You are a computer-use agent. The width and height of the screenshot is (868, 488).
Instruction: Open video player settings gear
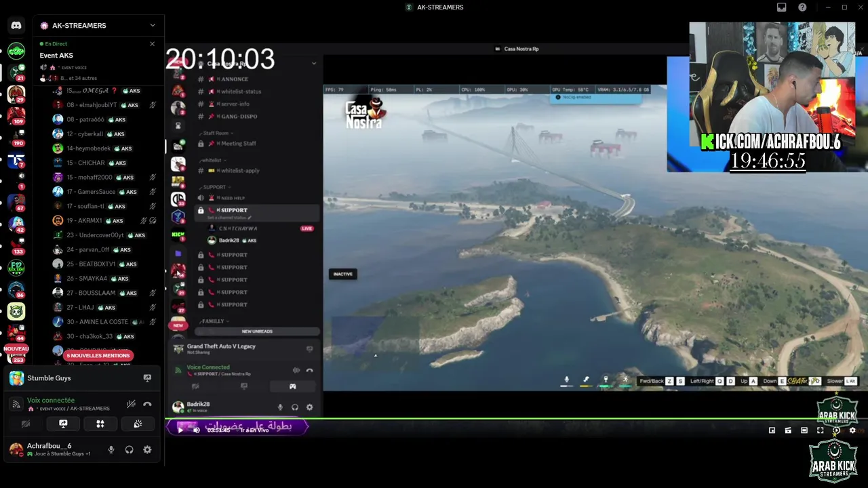(x=852, y=430)
